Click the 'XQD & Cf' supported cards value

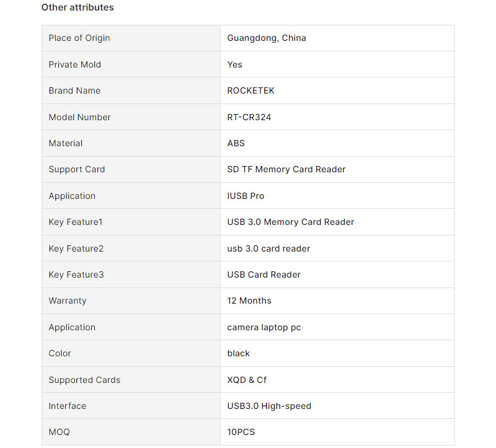click(x=247, y=380)
